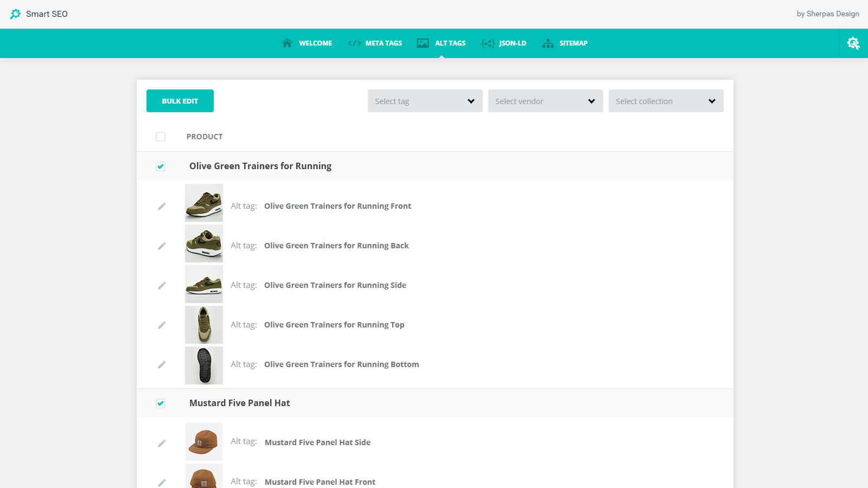The image size is (868, 488).
Task: Select the home icon beside WELCOME
Action: tap(287, 43)
